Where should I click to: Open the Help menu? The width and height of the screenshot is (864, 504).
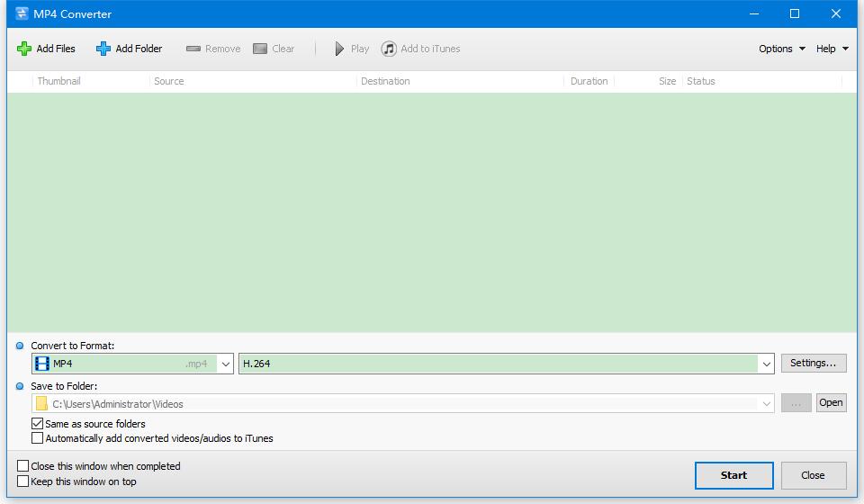click(832, 49)
